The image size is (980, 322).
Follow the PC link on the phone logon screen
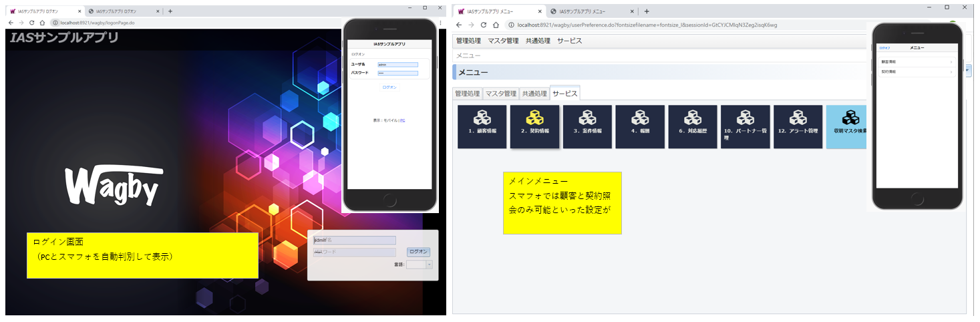(x=402, y=120)
